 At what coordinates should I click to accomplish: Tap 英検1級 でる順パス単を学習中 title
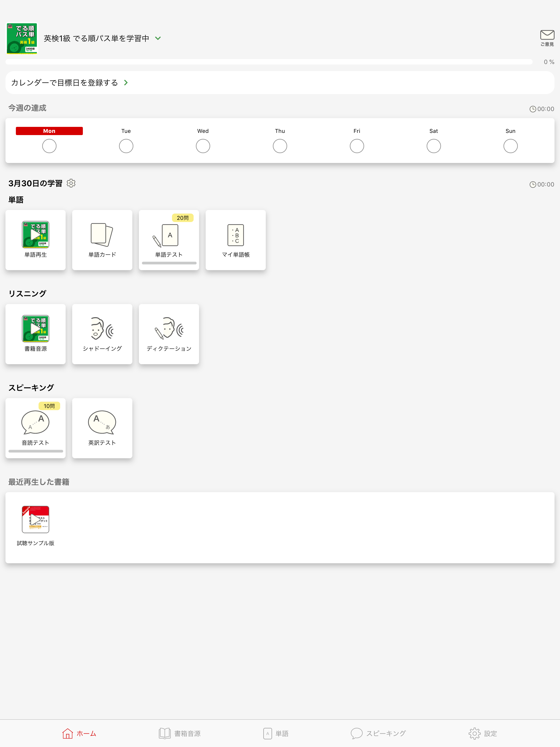point(96,39)
